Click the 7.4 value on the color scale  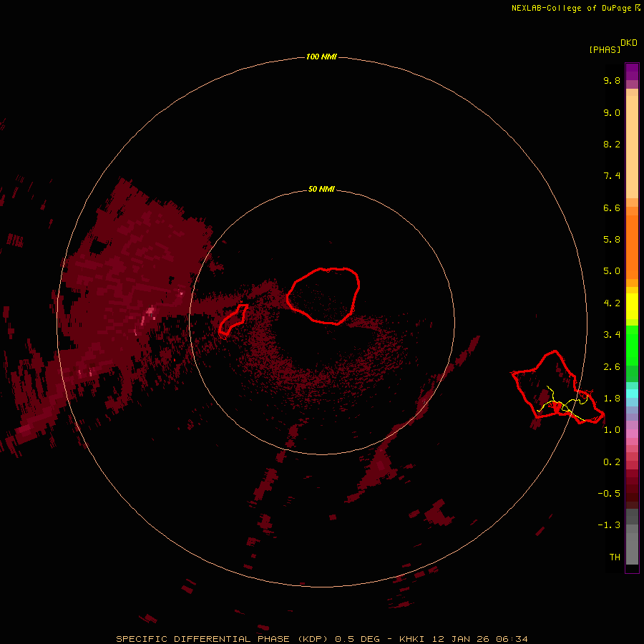pos(612,176)
